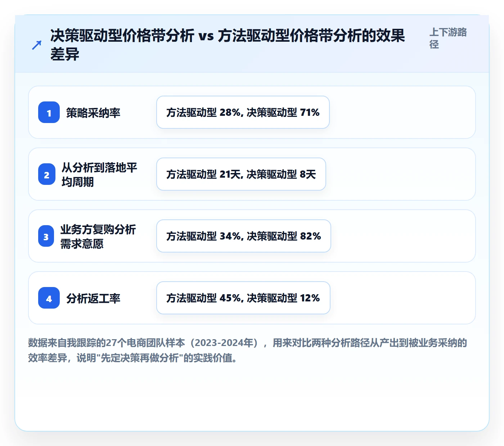Click the number 1 badge for 策略采纳率

click(49, 112)
